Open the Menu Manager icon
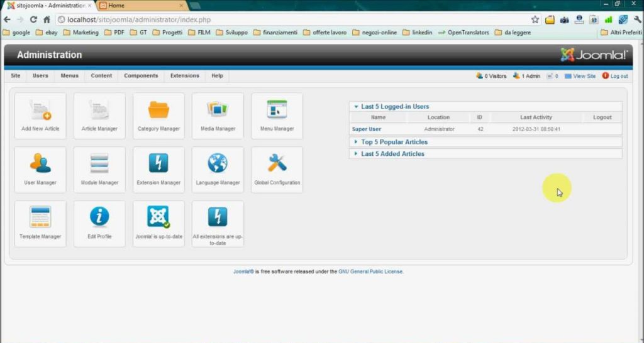644x343 pixels. [277, 116]
